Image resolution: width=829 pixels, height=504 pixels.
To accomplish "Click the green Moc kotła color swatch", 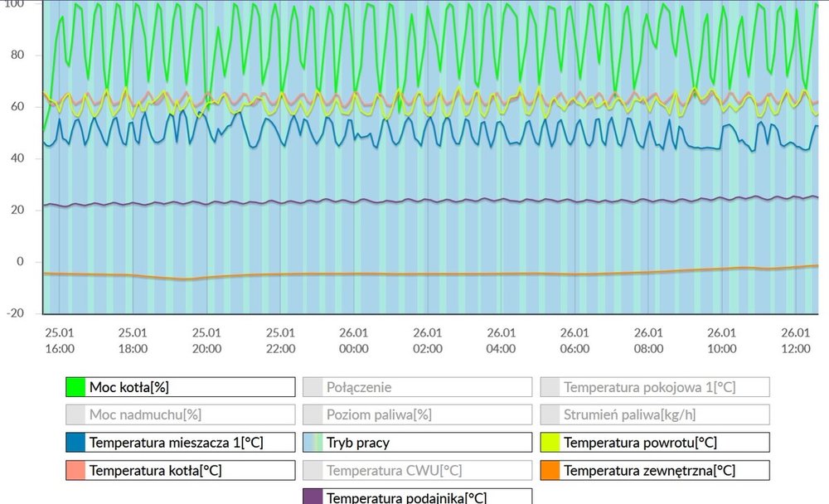I will point(75,387).
